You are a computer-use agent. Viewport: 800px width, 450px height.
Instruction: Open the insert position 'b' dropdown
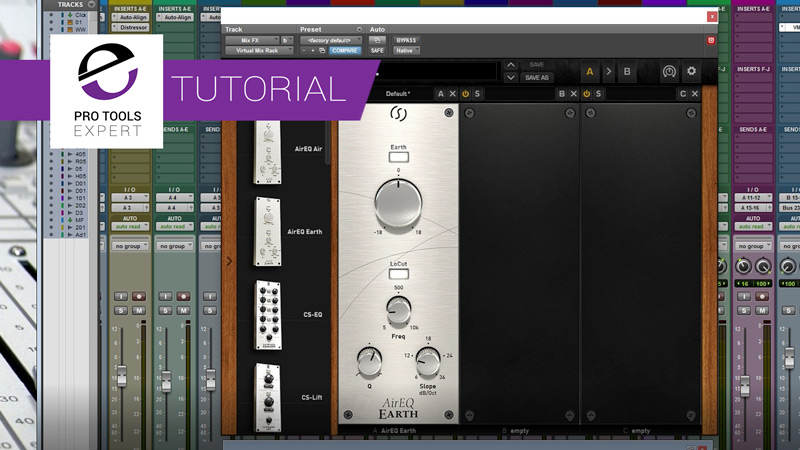coord(287,40)
